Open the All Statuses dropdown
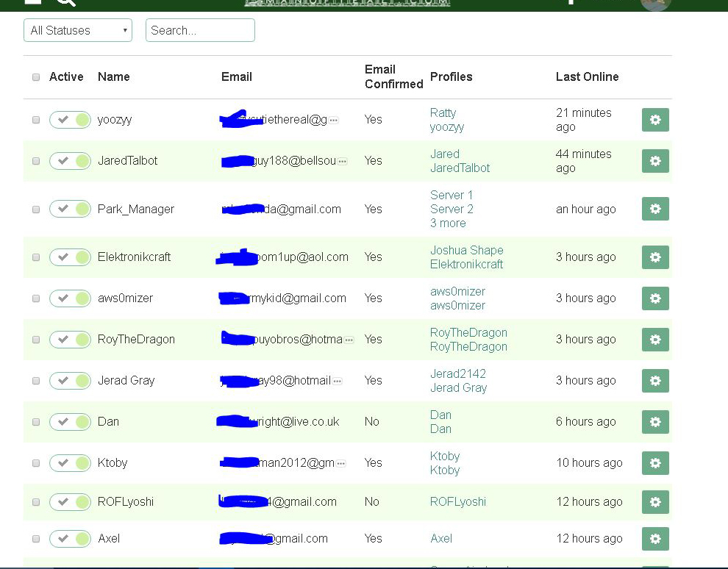 pyautogui.click(x=77, y=30)
